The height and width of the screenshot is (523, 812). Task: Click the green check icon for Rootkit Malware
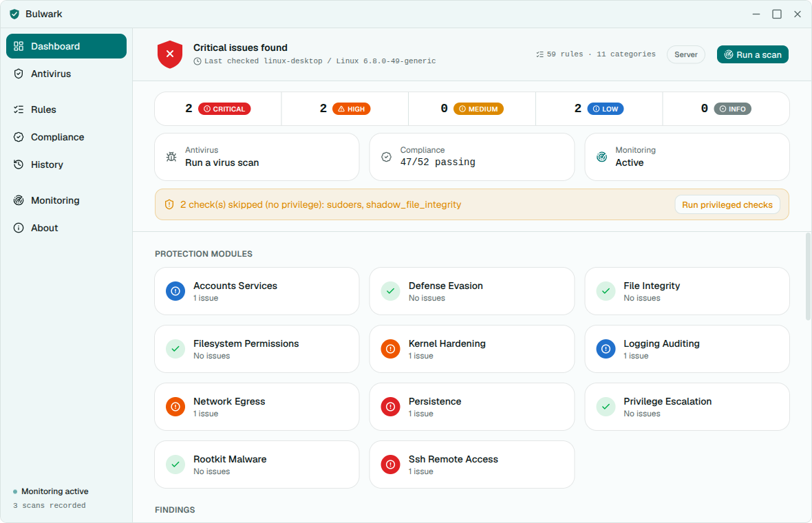point(175,465)
